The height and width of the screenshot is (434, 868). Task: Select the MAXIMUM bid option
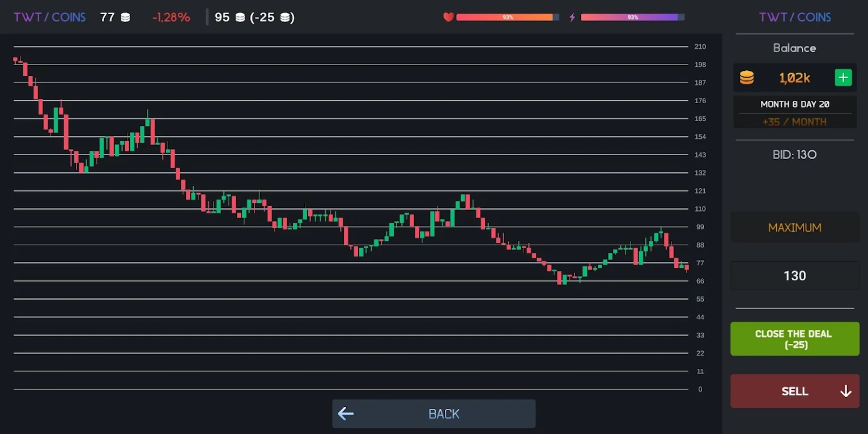click(x=794, y=227)
